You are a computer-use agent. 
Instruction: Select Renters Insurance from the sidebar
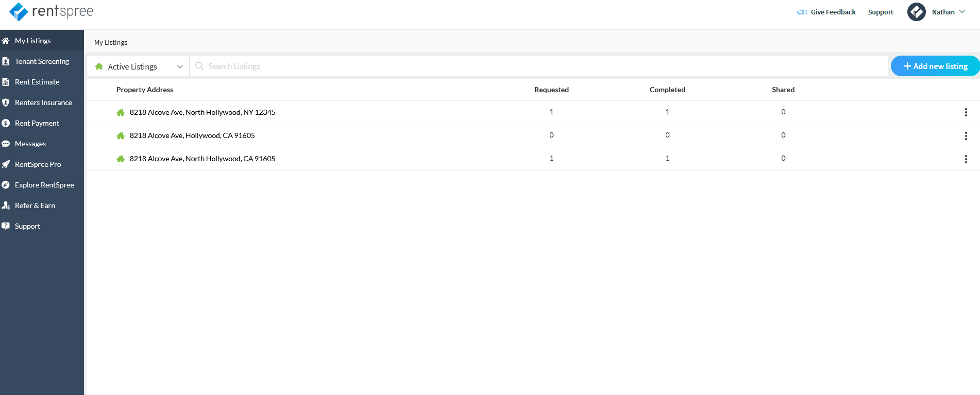pos(43,102)
